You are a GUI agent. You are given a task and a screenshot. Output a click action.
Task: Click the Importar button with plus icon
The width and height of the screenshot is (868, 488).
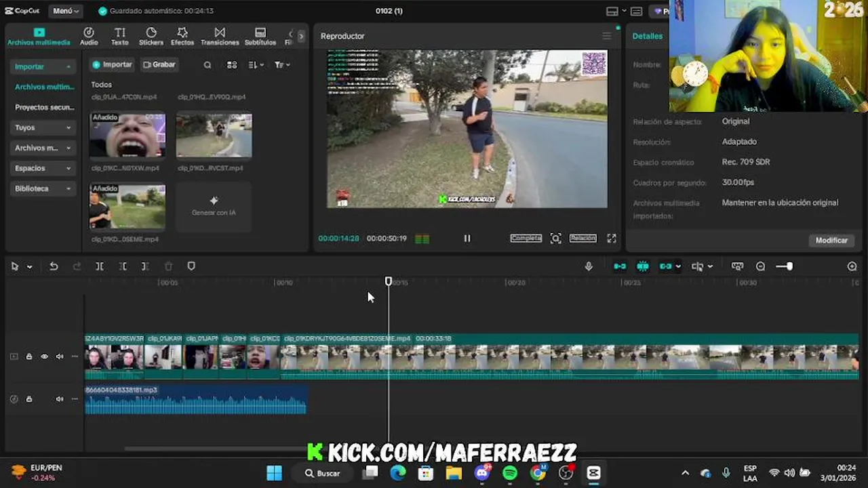click(112, 64)
